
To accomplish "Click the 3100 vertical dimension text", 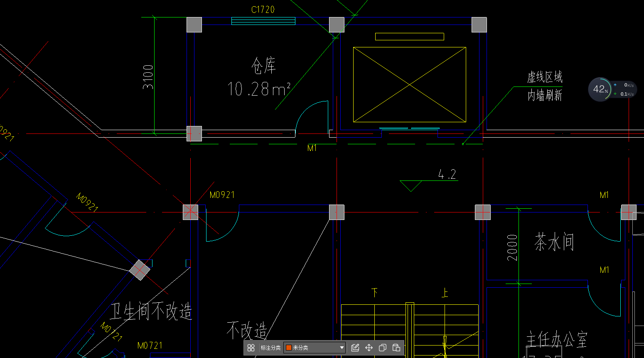I will click(x=148, y=77).
